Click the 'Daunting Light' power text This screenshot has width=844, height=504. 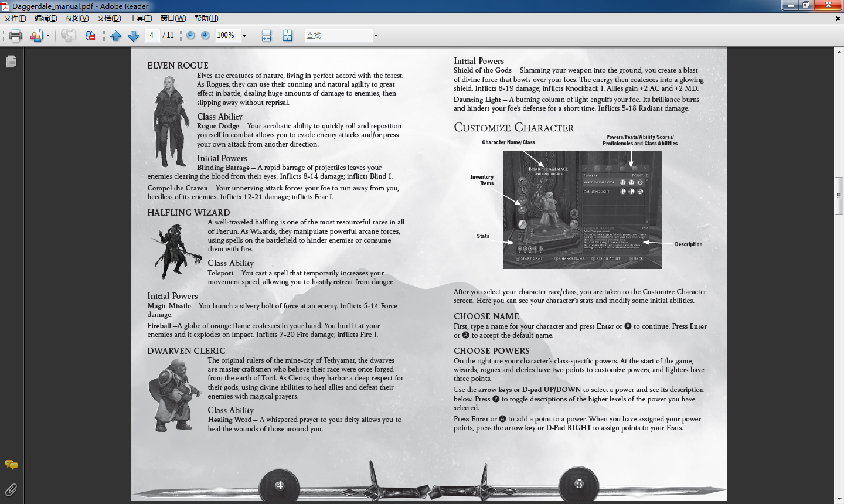(477, 100)
